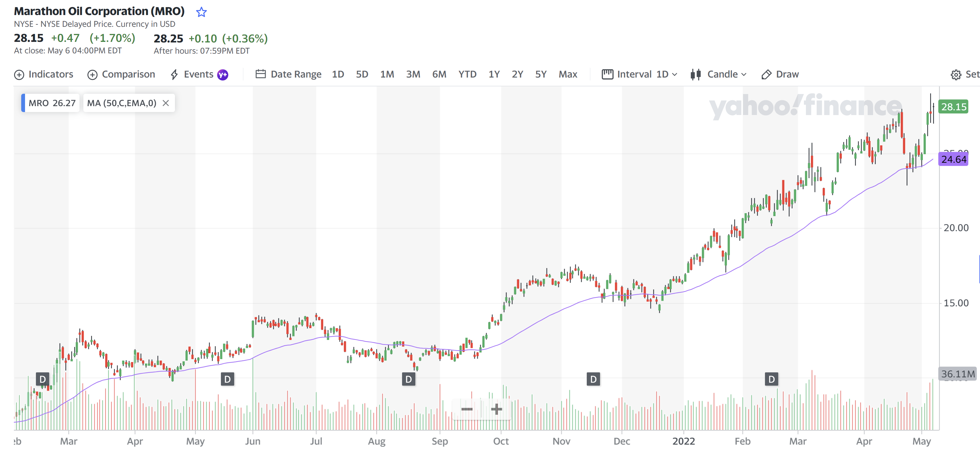Open dividend marker D near August 2021
Viewport: 980px width, 462px height.
[409, 379]
